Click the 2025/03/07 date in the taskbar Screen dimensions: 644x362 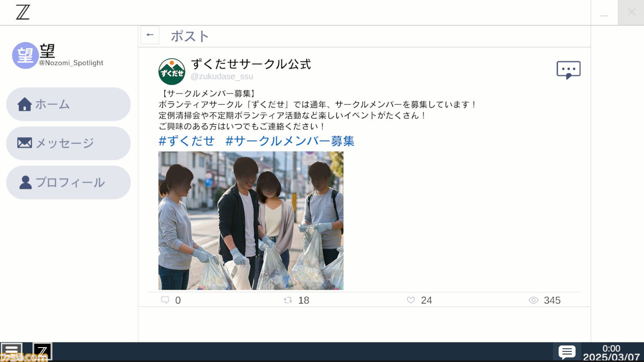point(611,357)
